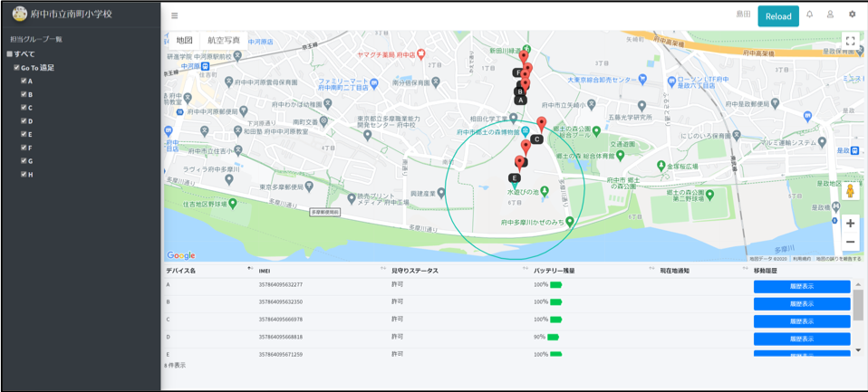The width and height of the screenshot is (868, 392).
Task: Click the 大東京綜合卸売センター pin
Action: pyautogui.click(x=641, y=80)
